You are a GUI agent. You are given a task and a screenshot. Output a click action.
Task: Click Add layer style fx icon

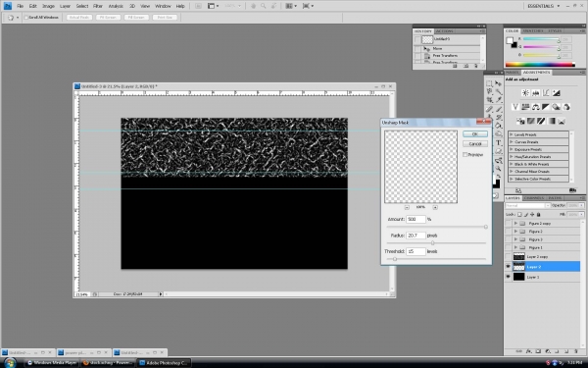(529, 351)
